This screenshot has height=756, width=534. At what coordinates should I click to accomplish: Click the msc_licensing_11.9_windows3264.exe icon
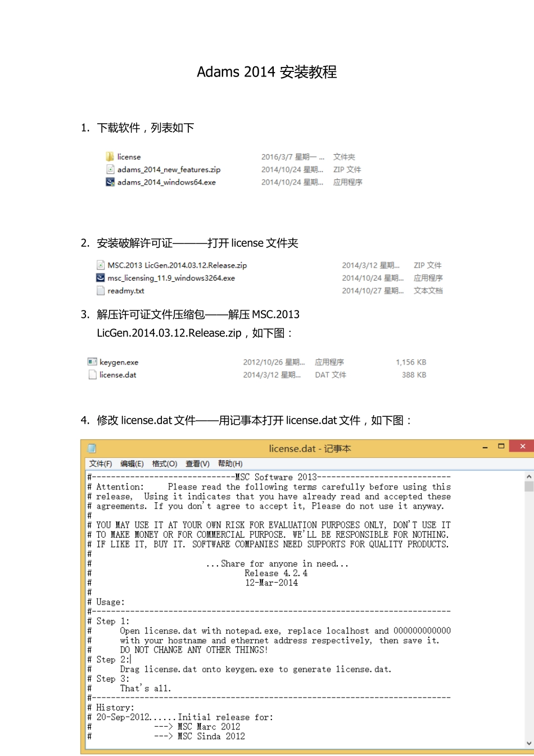[x=101, y=278]
